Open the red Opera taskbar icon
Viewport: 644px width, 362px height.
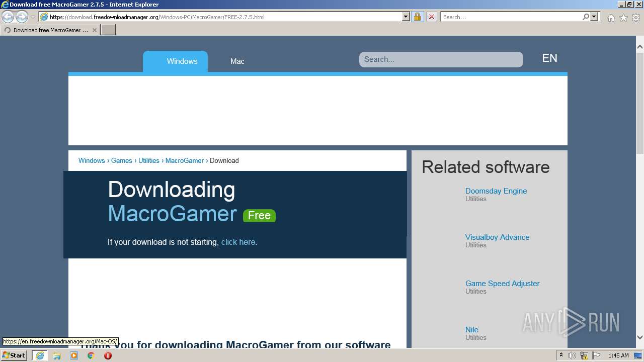coord(108,355)
